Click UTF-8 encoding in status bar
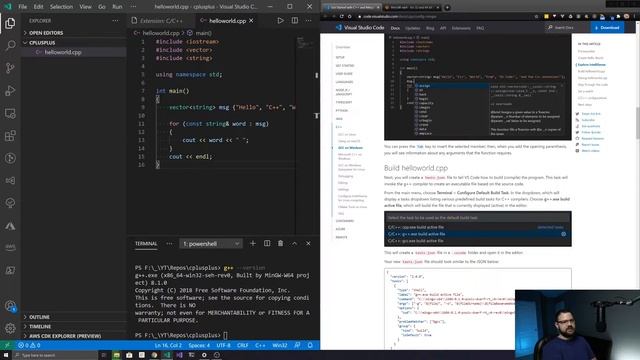Image resolution: width=640 pixels, height=360 pixels. click(x=223, y=345)
